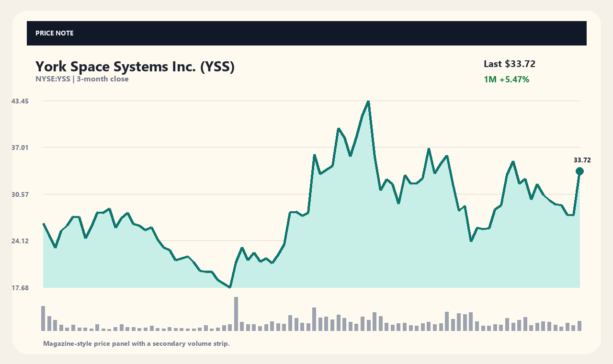
Task: Click the 37.01 y-axis label
Action: (20, 148)
